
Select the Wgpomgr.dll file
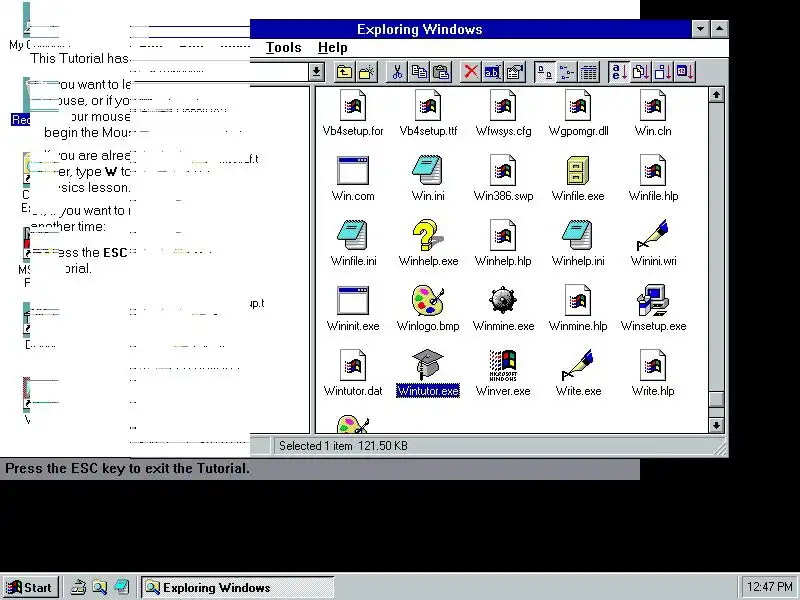click(578, 114)
